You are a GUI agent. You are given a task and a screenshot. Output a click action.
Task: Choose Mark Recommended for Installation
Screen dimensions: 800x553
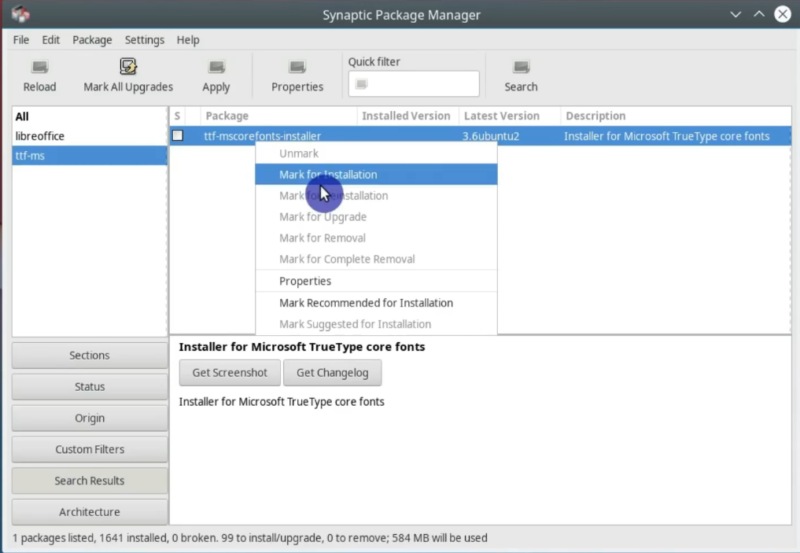pyautogui.click(x=376, y=303)
